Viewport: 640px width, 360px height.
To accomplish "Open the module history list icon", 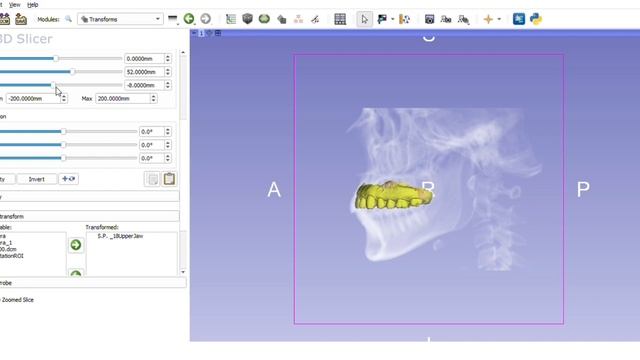I will pyautogui.click(x=173, y=19).
